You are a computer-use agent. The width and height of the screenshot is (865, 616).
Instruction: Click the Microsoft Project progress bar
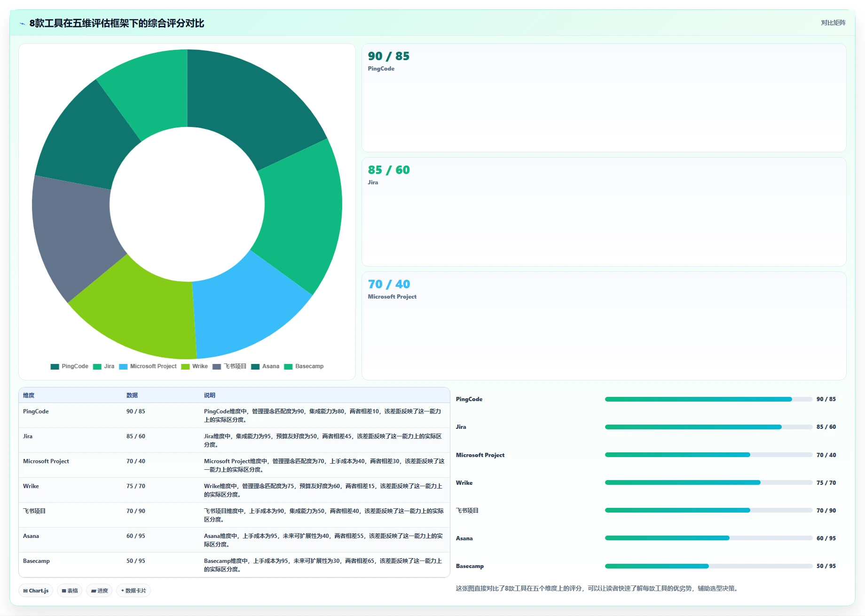coord(708,455)
